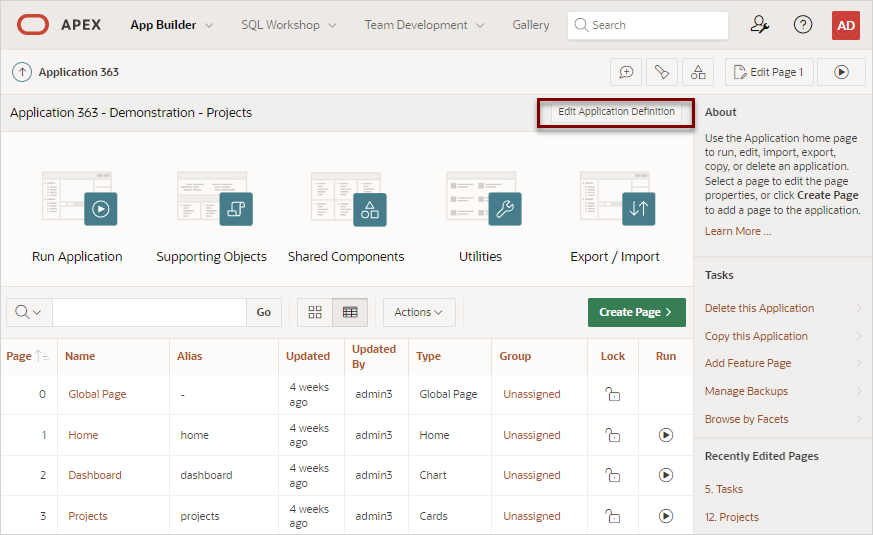Toggle lock for Projects page row

click(x=612, y=516)
